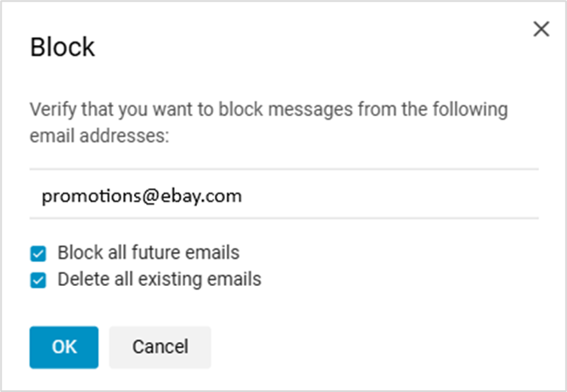The height and width of the screenshot is (392, 567).
Task: Disable blocking of future emails
Action: pyautogui.click(x=37, y=253)
